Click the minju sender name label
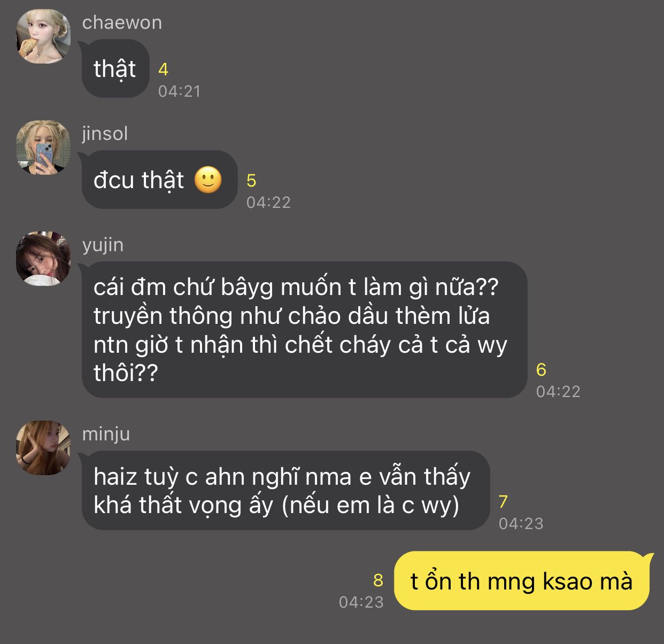The width and height of the screenshot is (664, 644). (x=106, y=434)
